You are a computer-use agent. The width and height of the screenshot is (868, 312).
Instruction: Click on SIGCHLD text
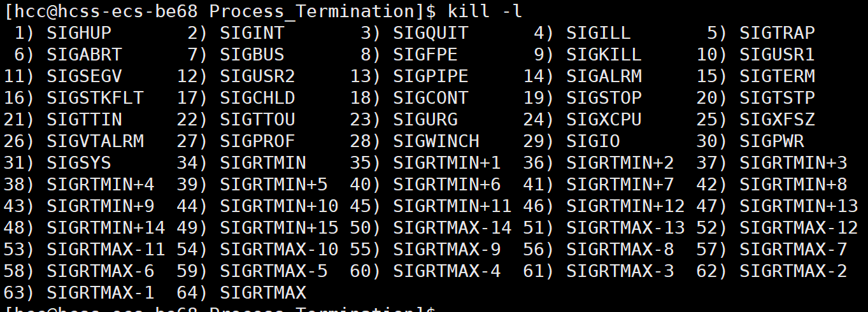[x=257, y=97]
